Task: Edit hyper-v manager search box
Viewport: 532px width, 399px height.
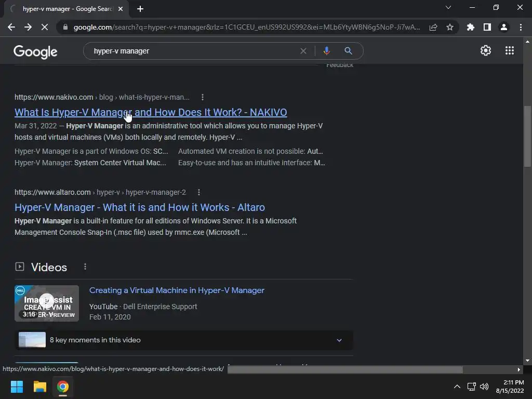Action: [193, 51]
